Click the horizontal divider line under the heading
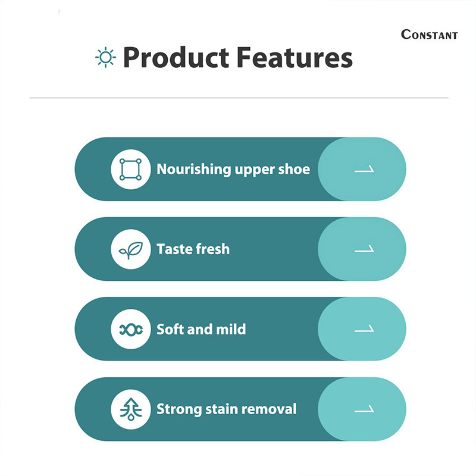The image size is (476, 476). click(x=238, y=98)
